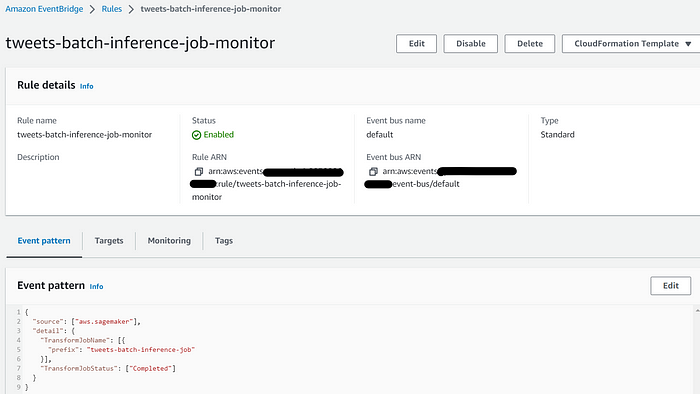700x394 pixels.
Task: Open the Targets tab
Action: pos(109,241)
